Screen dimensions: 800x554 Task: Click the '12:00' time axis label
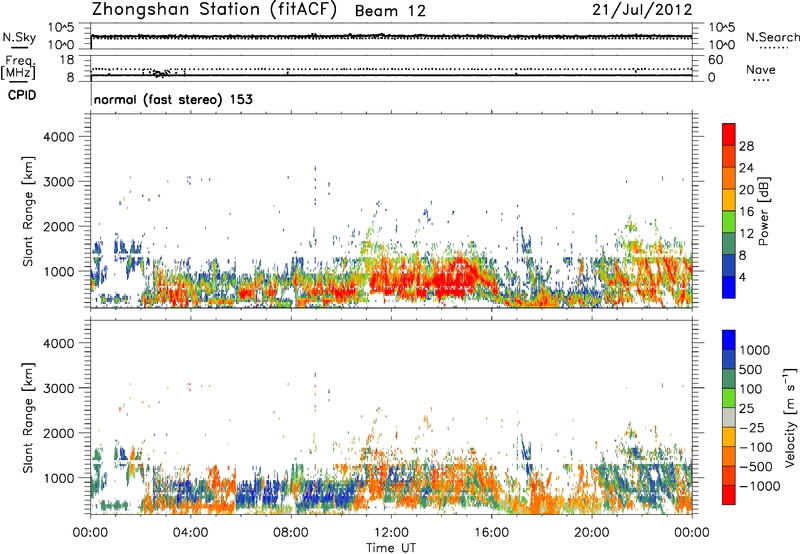[x=391, y=533]
